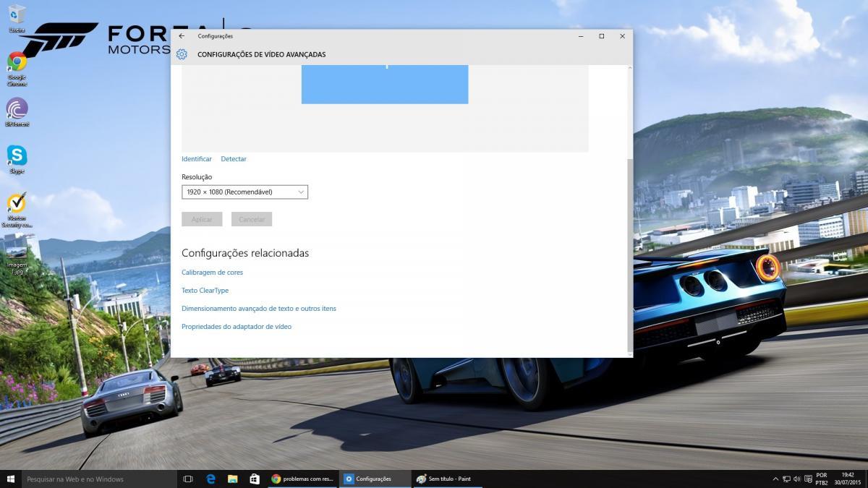Open the Windows Start menu
Viewport: 868px width, 488px height.
[x=11, y=479]
